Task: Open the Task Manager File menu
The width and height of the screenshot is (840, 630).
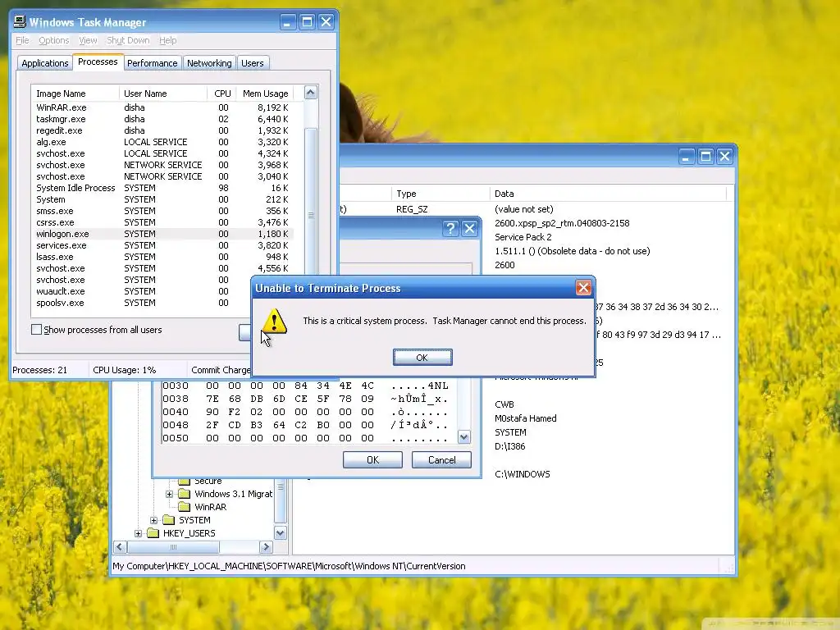Action: pyautogui.click(x=22, y=40)
